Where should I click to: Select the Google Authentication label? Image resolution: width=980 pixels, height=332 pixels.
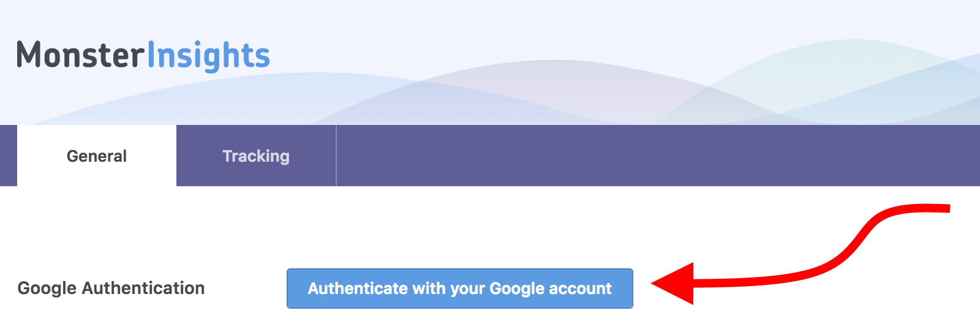coord(111,288)
